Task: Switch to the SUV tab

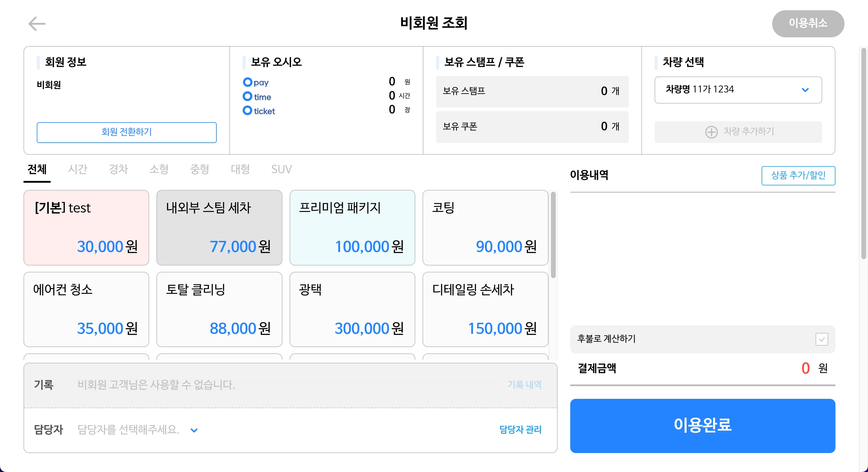Action: pyautogui.click(x=281, y=169)
